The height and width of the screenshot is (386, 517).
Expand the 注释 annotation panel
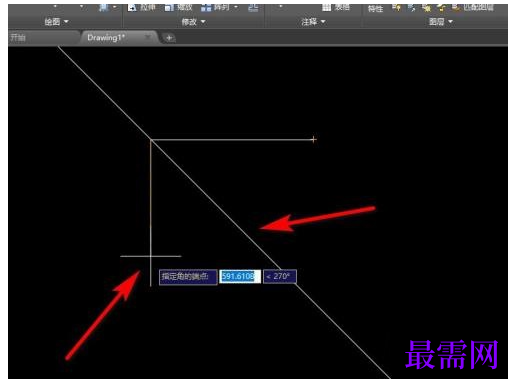(x=313, y=22)
